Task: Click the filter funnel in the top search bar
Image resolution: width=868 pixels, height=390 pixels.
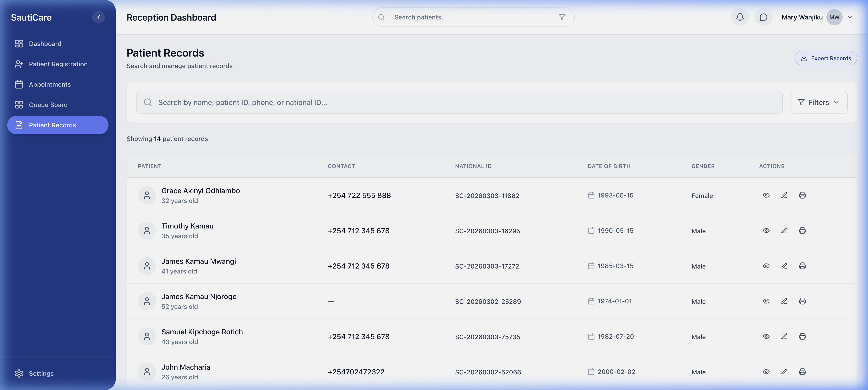Action: (562, 17)
